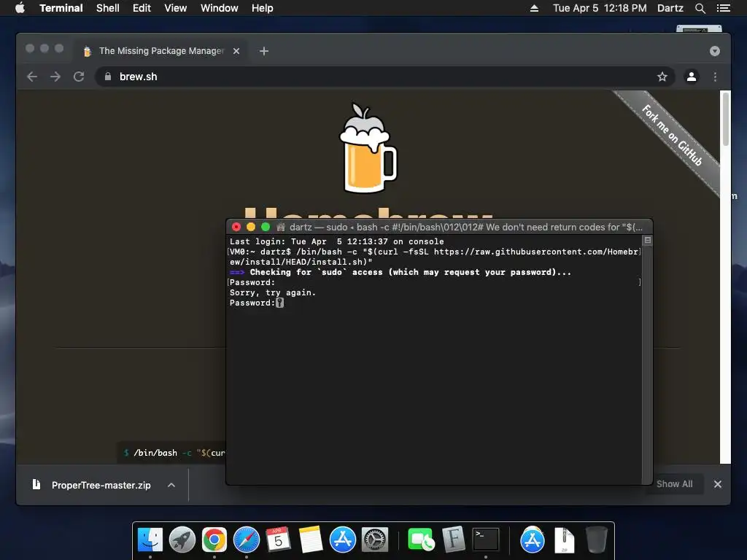Image resolution: width=747 pixels, height=560 pixels.
Task: Click the Fork me on GitHub ribbon
Action: pos(672,136)
